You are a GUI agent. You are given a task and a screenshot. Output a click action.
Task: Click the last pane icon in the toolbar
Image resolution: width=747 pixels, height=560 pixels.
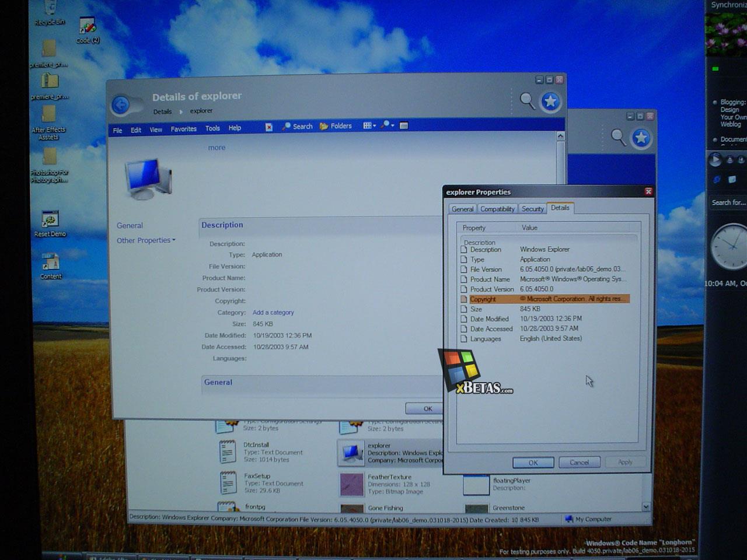coord(403,125)
